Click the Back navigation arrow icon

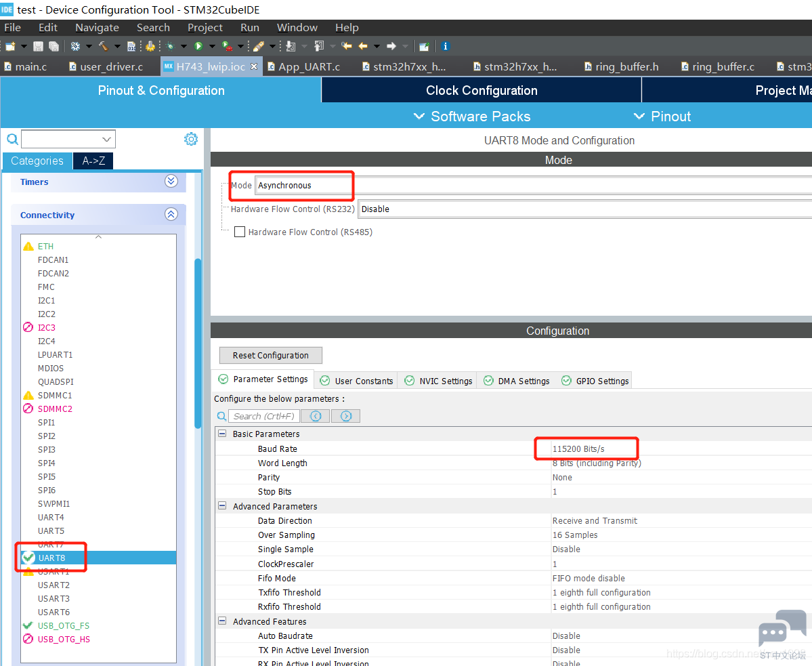[363, 47]
